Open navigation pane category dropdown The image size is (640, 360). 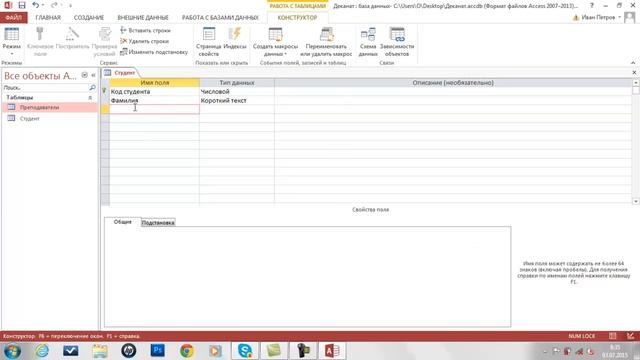[84, 75]
